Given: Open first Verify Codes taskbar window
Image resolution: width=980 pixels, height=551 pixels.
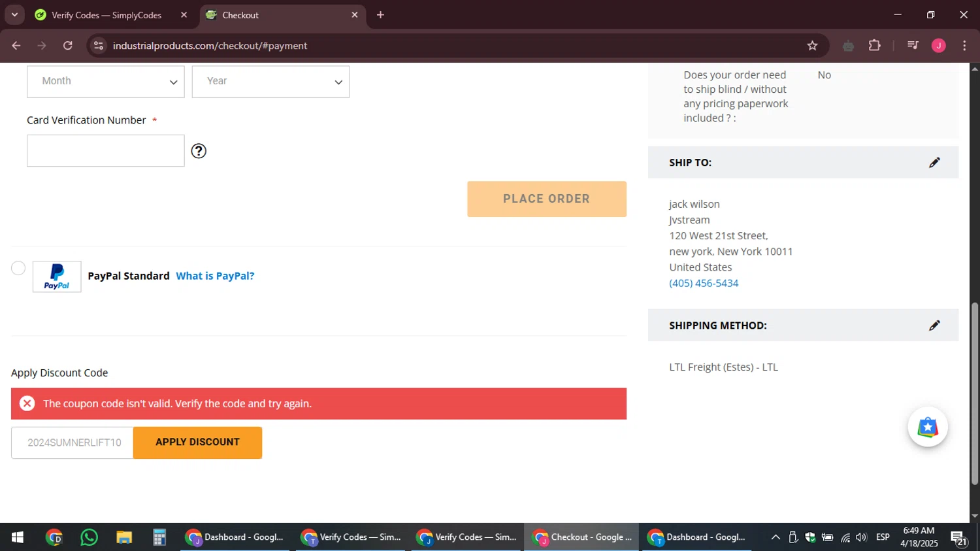Looking at the screenshot, I should [x=351, y=537].
